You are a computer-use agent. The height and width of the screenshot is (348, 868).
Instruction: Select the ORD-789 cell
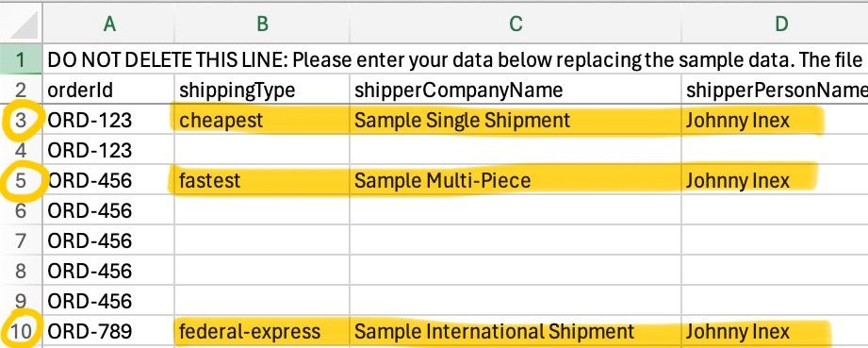click(109, 331)
